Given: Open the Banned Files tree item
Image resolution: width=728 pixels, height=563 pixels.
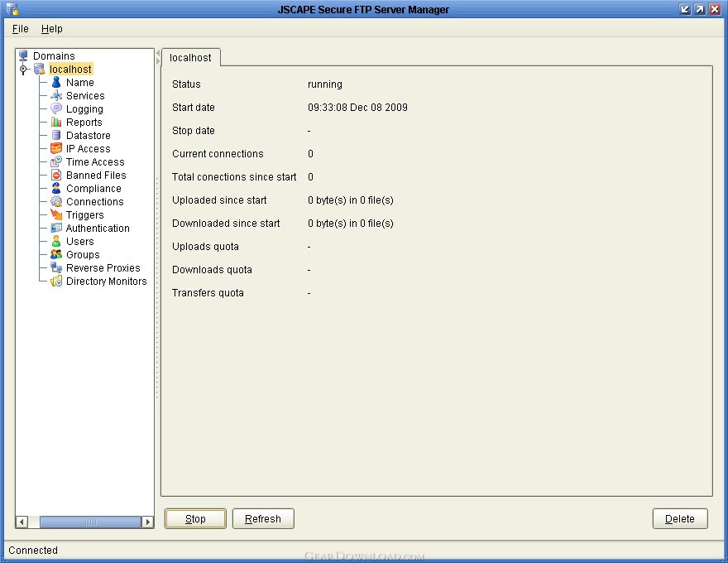Looking at the screenshot, I should click(x=96, y=176).
